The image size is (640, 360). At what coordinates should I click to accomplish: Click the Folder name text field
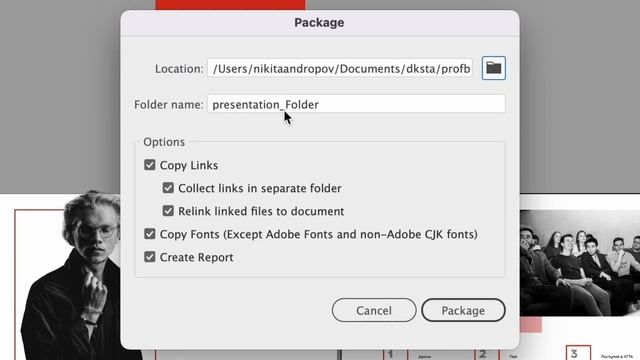[356, 104]
